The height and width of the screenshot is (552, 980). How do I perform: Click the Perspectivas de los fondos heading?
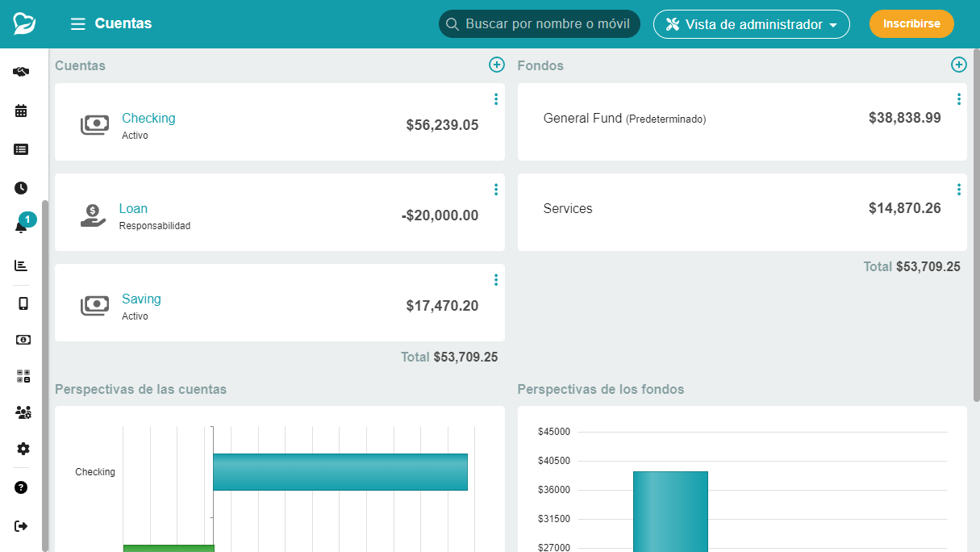coord(601,389)
